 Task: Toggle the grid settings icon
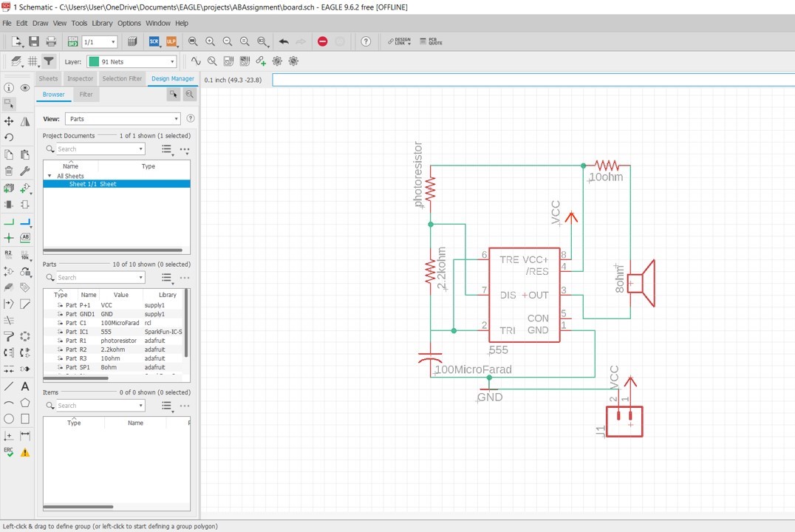point(33,61)
